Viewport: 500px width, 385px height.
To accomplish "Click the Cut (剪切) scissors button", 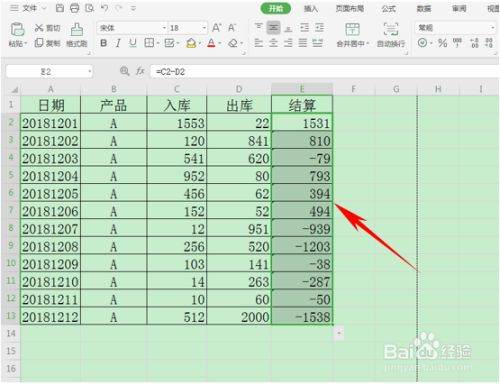I will (47, 28).
